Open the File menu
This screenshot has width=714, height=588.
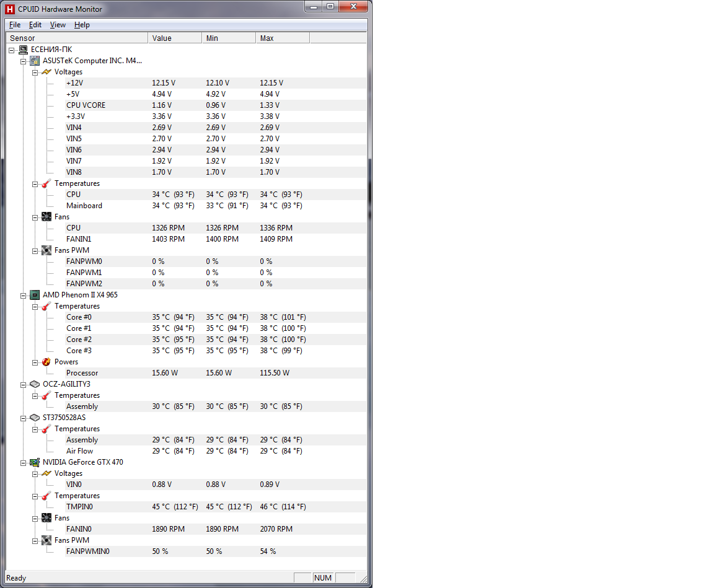point(15,25)
